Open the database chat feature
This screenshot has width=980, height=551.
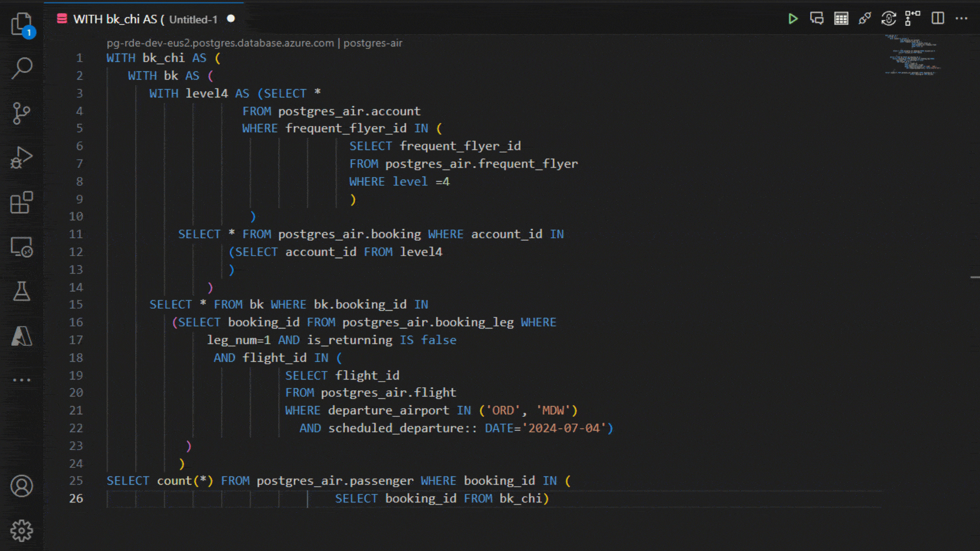click(817, 18)
